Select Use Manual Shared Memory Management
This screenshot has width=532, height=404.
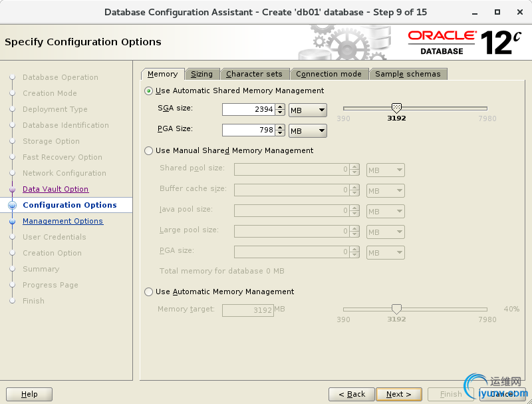148,150
